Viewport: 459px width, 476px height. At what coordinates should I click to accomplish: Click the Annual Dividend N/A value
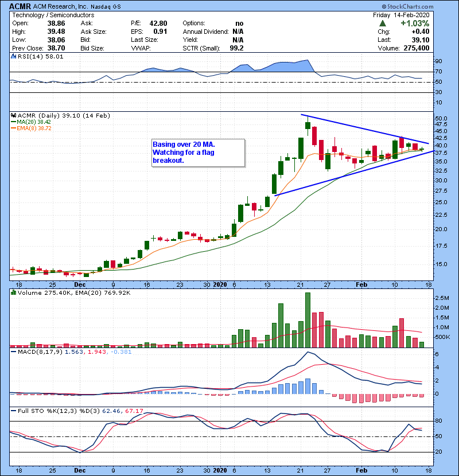[238, 32]
